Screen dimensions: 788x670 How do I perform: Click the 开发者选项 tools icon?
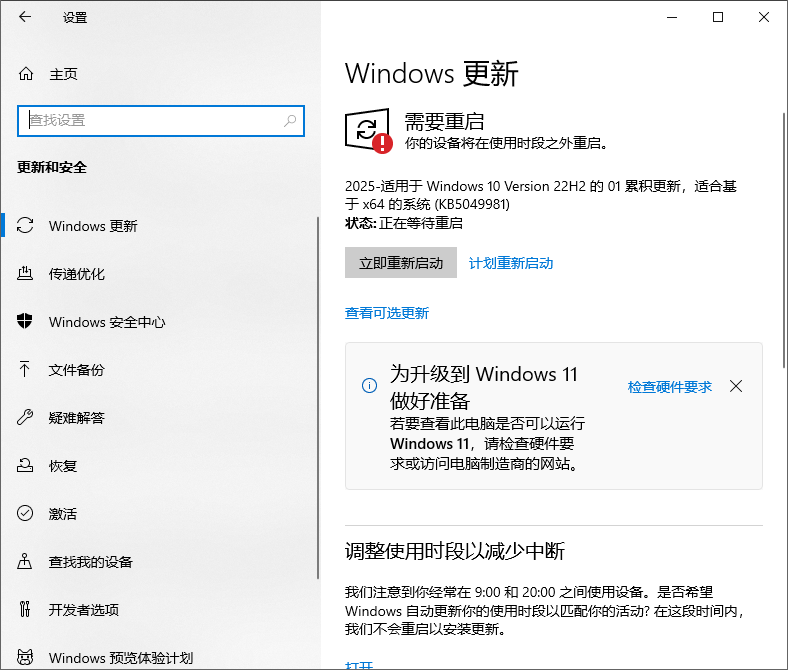(x=25, y=609)
